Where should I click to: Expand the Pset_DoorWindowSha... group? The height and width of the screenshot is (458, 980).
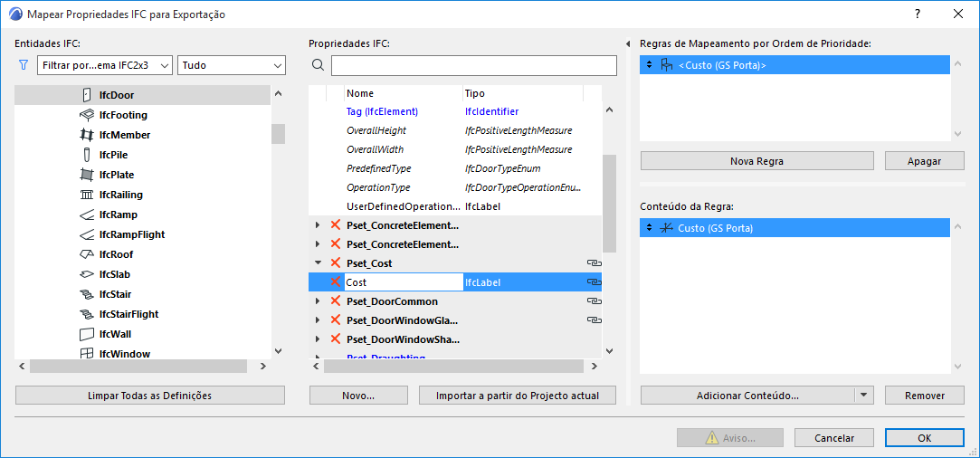tap(318, 339)
